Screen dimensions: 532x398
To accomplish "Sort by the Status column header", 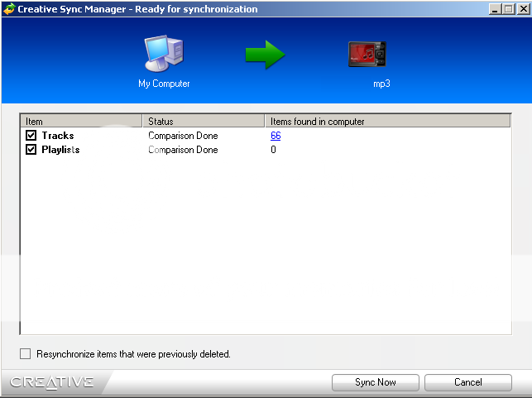I will 204,121.
